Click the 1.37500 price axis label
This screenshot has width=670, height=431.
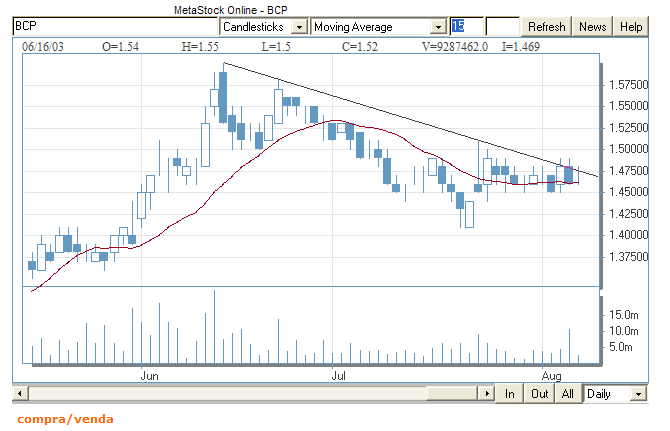pos(628,257)
